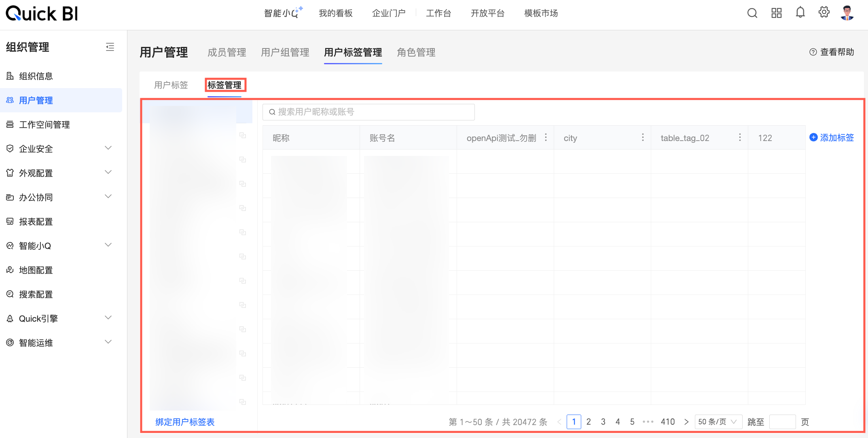Expand the Quick引擎 menu section

pos(108,318)
